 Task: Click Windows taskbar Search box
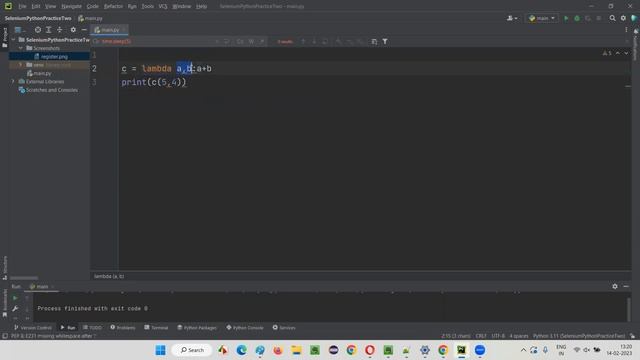192,350
